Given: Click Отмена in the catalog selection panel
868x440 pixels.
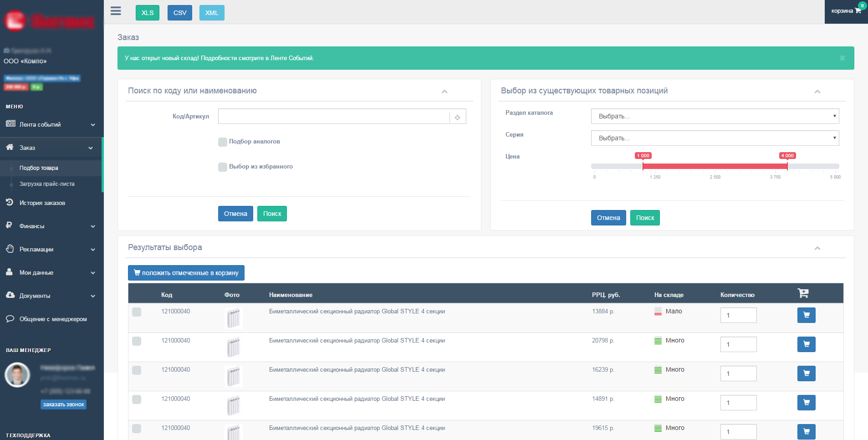Looking at the screenshot, I should point(608,218).
